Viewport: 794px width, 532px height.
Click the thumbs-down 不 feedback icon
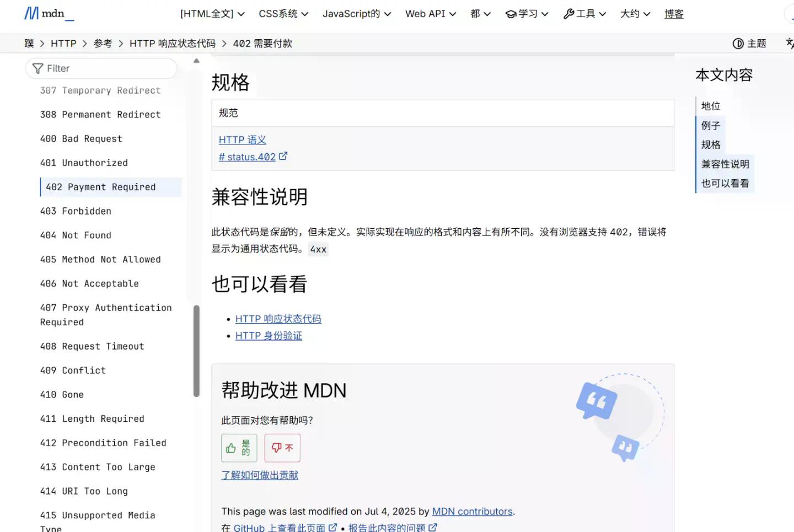(276, 448)
